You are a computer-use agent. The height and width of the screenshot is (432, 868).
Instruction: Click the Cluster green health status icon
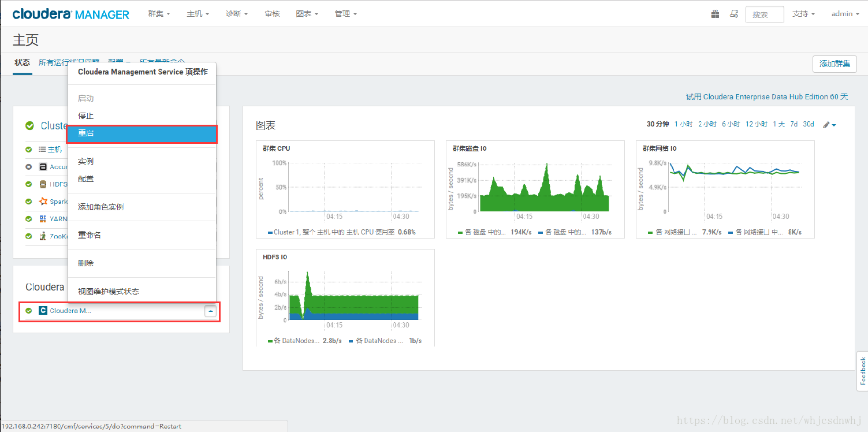pyautogui.click(x=29, y=126)
